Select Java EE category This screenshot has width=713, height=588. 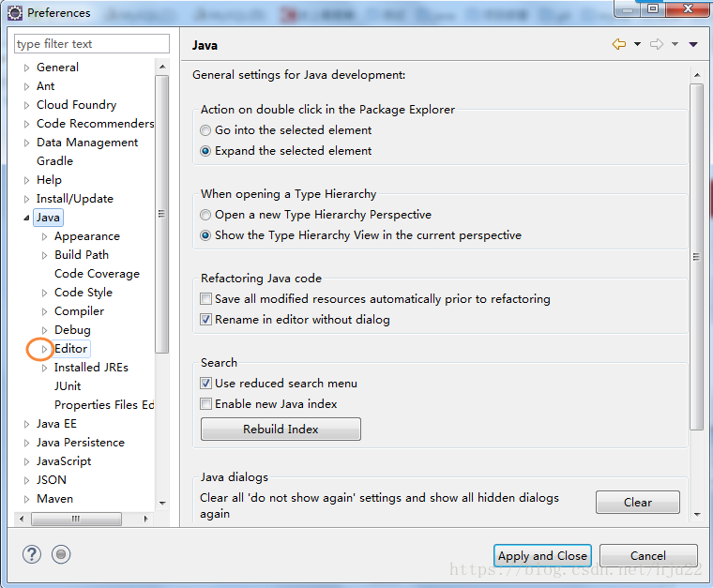tap(56, 424)
